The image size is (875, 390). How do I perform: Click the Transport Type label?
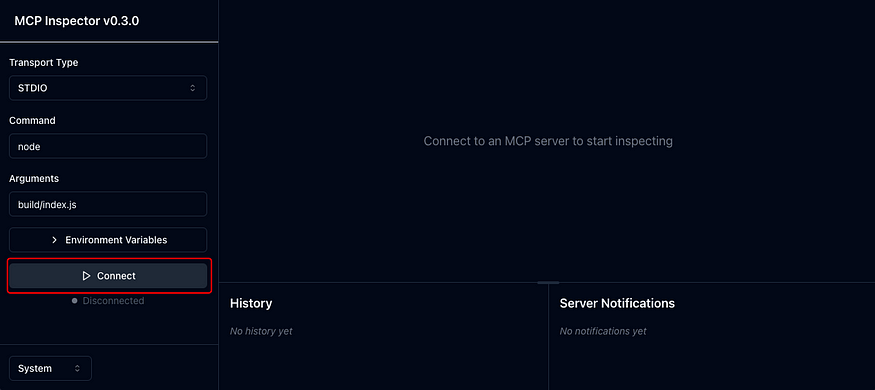tap(44, 62)
